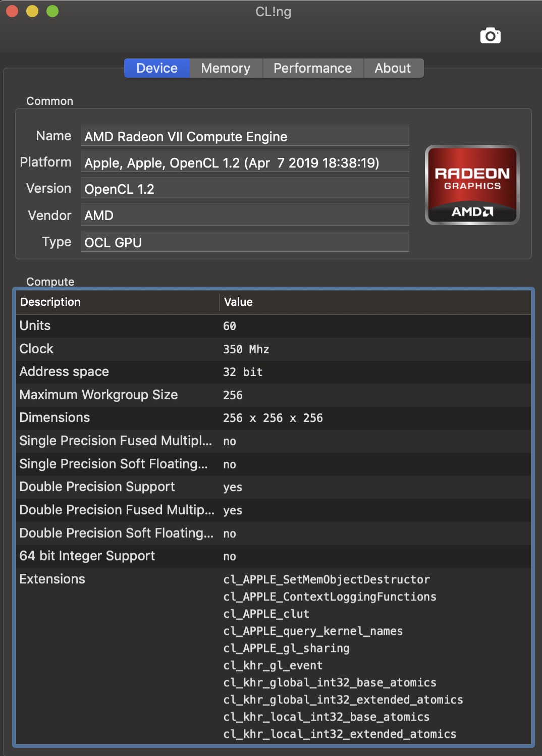Click the green zoom window button
542x756 pixels.
tap(52, 11)
